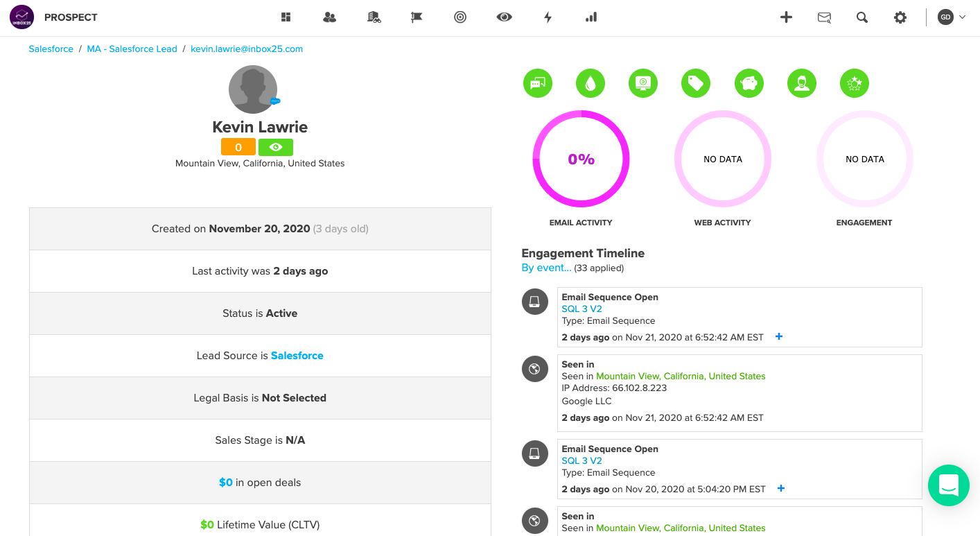
Task: Open the eye tracking icon in navbar
Action: point(505,17)
